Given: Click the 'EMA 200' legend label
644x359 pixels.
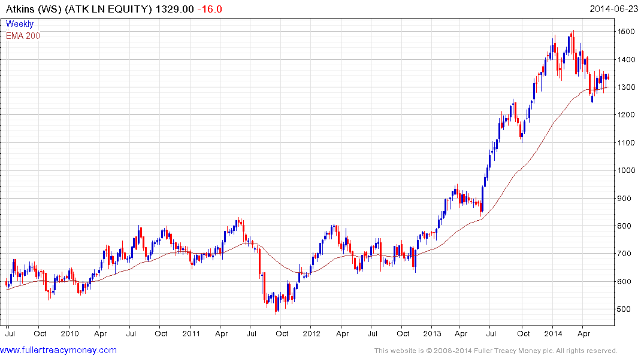Looking at the screenshot, I should [x=23, y=36].
